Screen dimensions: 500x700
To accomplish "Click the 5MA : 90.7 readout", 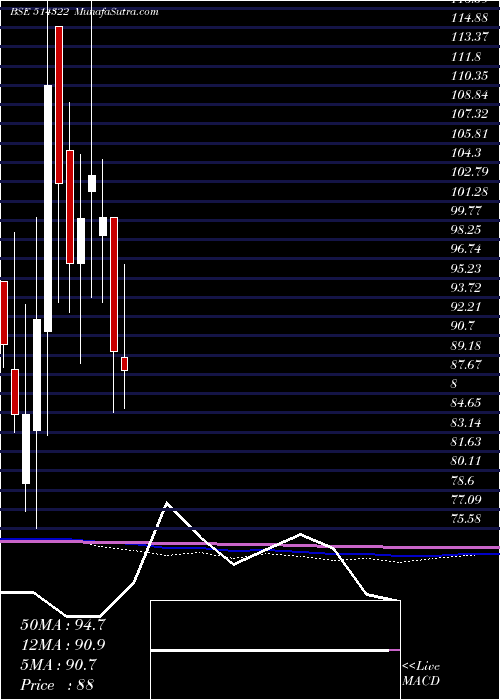I will (x=58, y=665).
